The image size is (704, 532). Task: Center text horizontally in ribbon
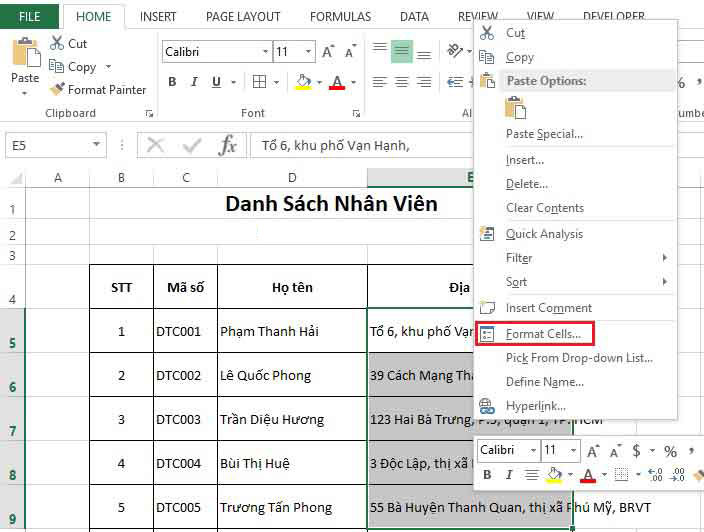[402, 82]
